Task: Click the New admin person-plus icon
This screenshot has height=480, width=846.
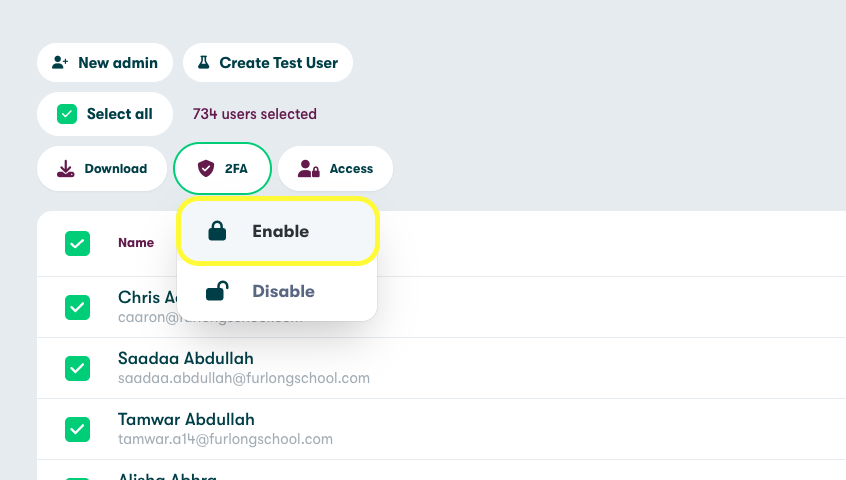Action: click(60, 62)
